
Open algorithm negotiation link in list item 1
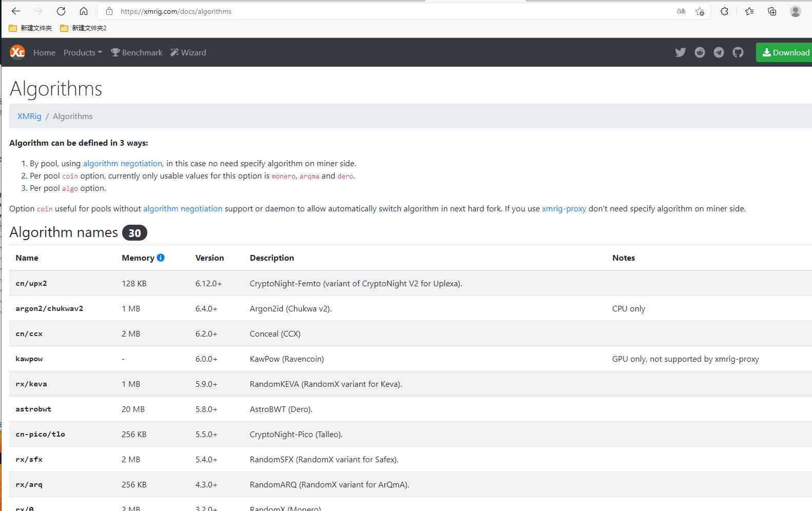123,164
